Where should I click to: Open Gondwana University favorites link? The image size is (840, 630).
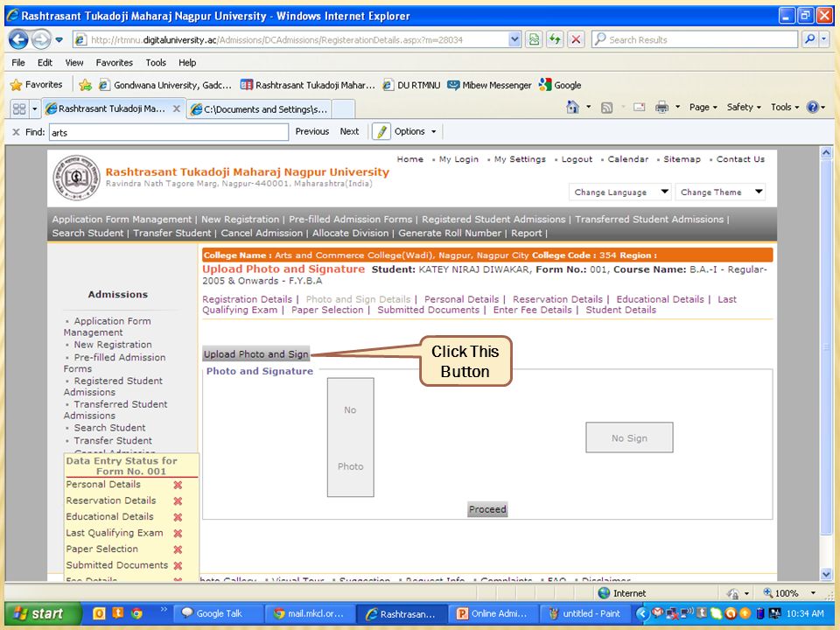coord(165,85)
